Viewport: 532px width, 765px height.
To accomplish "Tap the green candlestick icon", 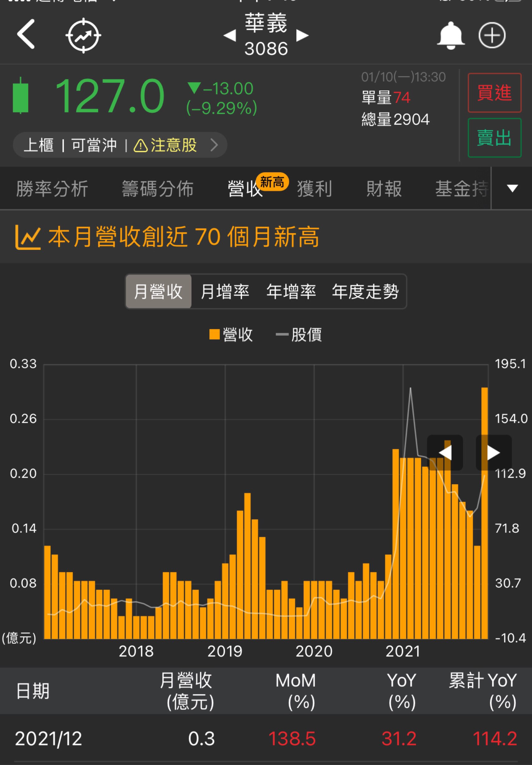I will pos(21,96).
